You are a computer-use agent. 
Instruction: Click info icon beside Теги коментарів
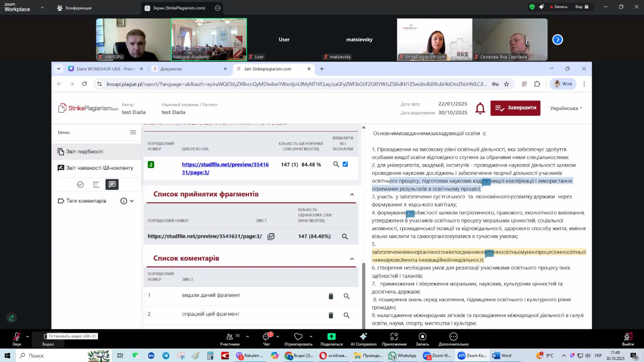pos(124,201)
